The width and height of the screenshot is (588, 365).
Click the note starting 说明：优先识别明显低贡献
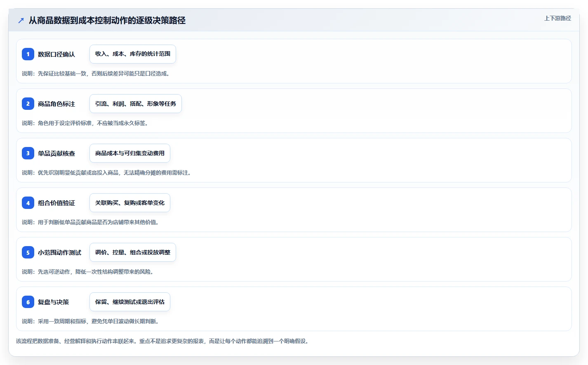point(106,173)
